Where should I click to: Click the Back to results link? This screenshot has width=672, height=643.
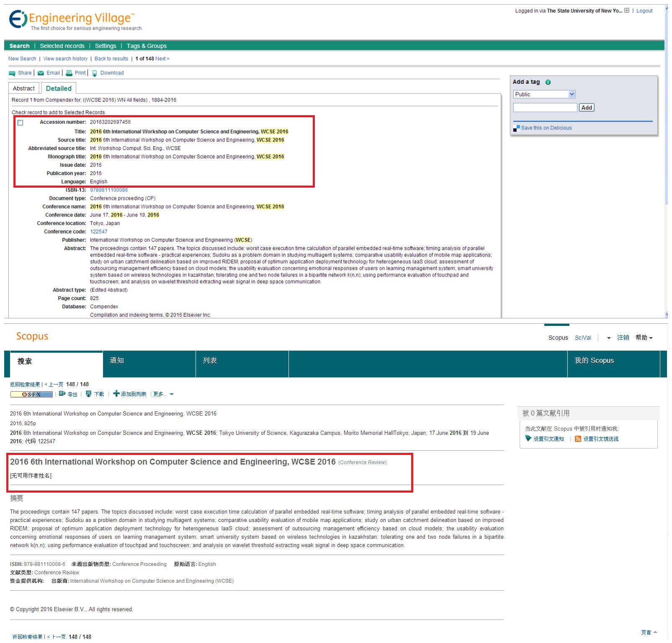111,59
